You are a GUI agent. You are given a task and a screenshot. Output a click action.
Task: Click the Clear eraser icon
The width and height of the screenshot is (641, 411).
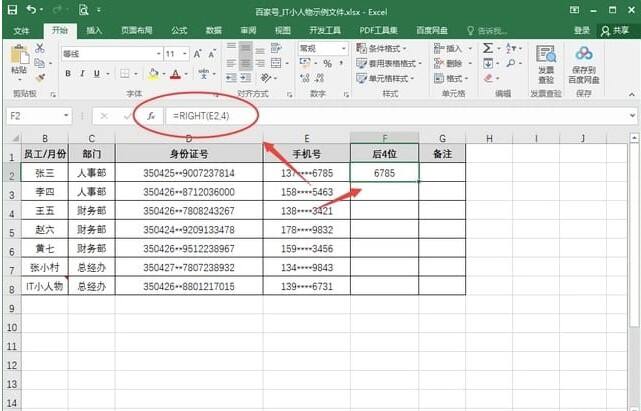click(x=488, y=78)
